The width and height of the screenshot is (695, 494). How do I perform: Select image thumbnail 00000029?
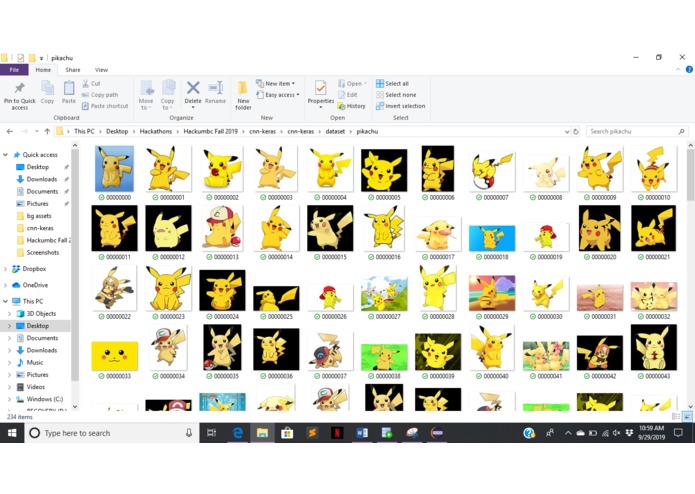coord(492,297)
